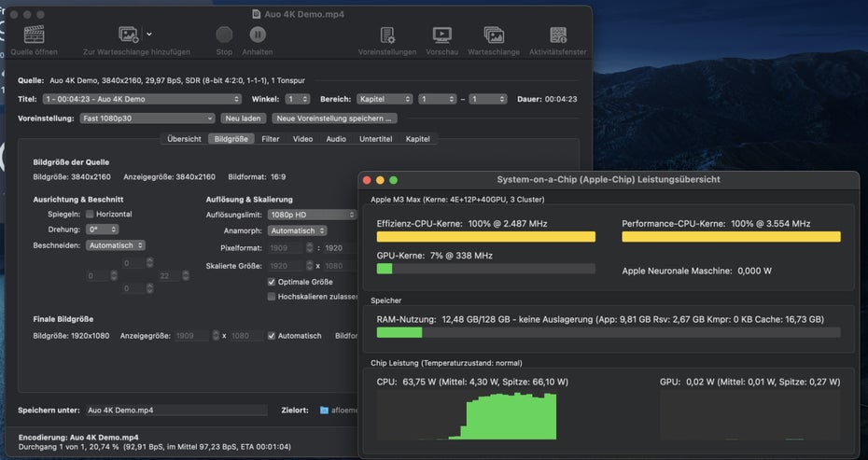Screen dimensions: 868x460
Task: Open the Auflösungslimit 1080p HD dropdown
Action: click(312, 215)
